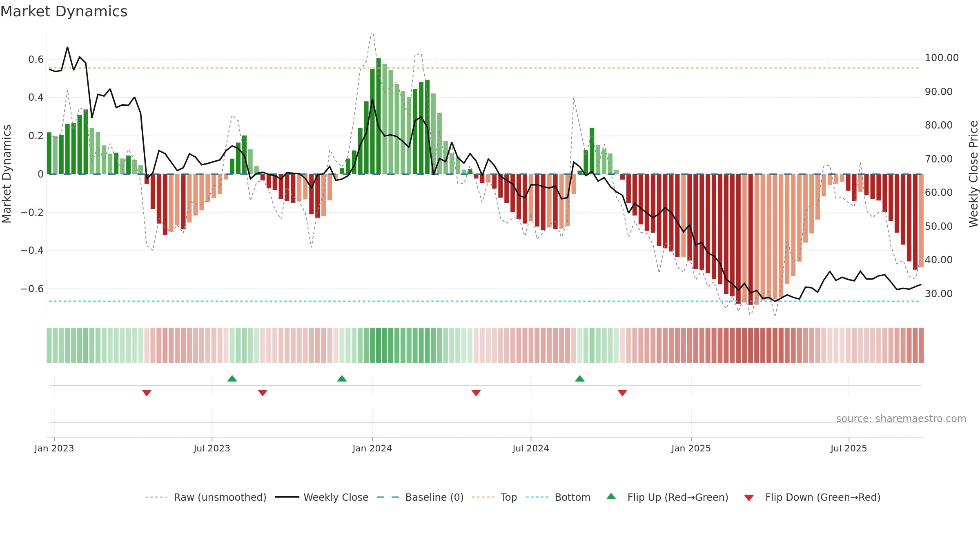Click the source: sharemaestro.com text
980x551 pixels.
coord(901,418)
